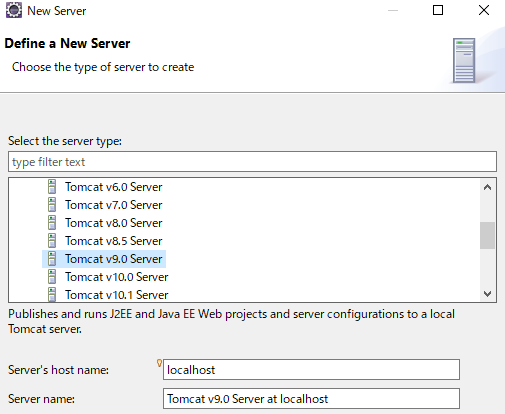The width and height of the screenshot is (505, 414).
Task: Click the Tomcat v8.5 Server icon
Action: point(52,241)
